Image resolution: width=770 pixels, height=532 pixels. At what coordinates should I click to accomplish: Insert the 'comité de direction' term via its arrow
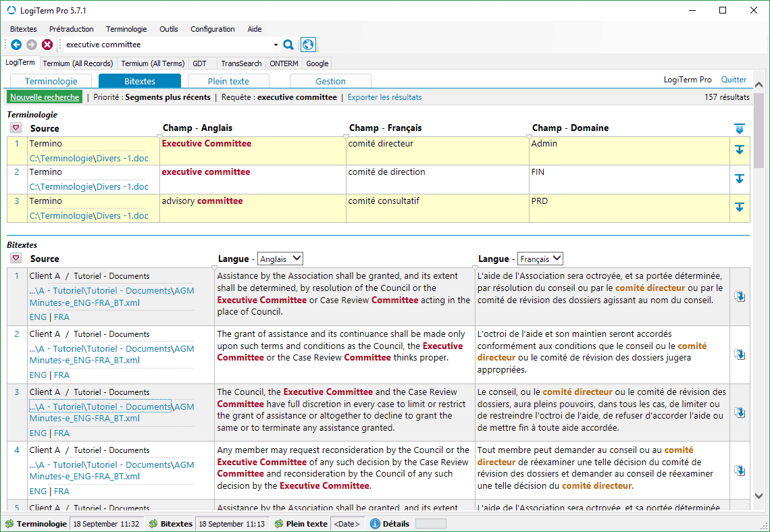740,179
